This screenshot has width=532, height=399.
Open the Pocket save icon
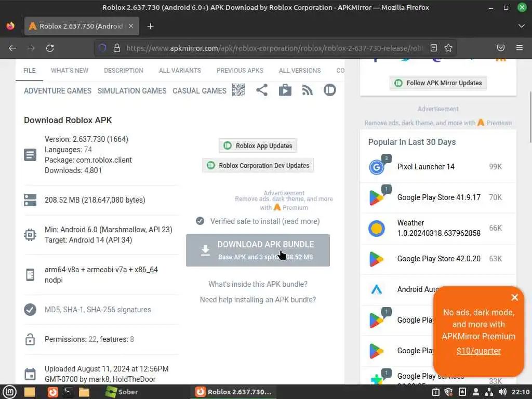point(501,48)
